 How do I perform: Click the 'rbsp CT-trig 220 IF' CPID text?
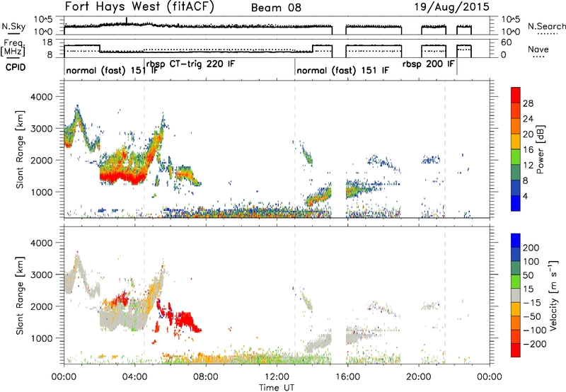(x=190, y=64)
